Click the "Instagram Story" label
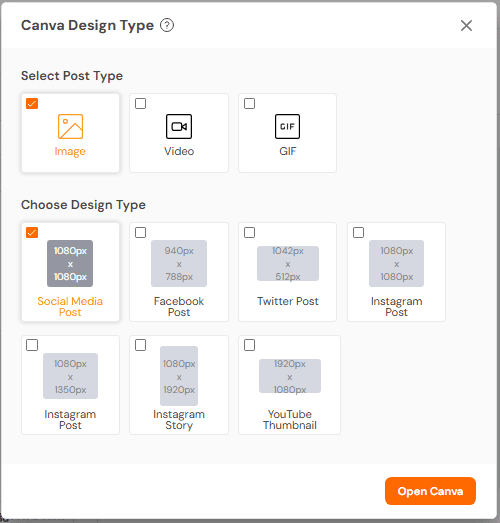This screenshot has height=523, width=500. (179, 420)
